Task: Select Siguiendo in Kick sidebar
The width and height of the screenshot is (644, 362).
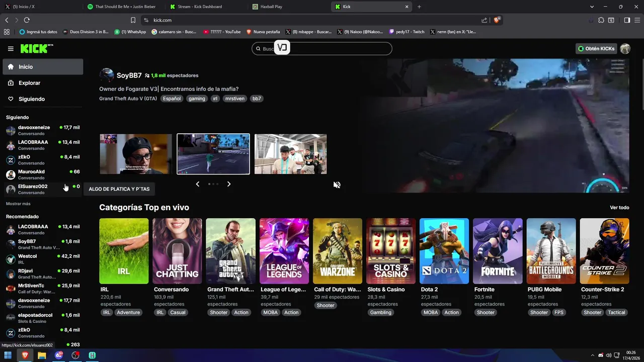Action: pos(43,99)
